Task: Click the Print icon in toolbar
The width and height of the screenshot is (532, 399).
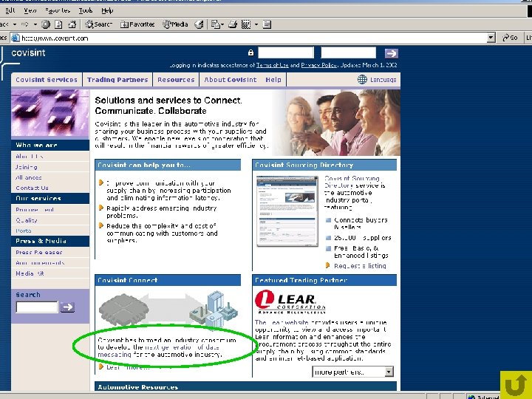Action: click(233, 24)
